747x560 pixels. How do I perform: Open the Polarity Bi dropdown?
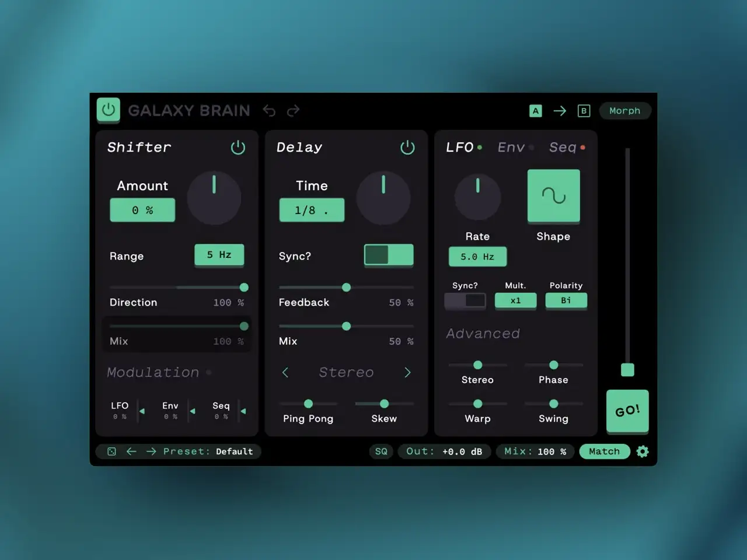pyautogui.click(x=566, y=300)
